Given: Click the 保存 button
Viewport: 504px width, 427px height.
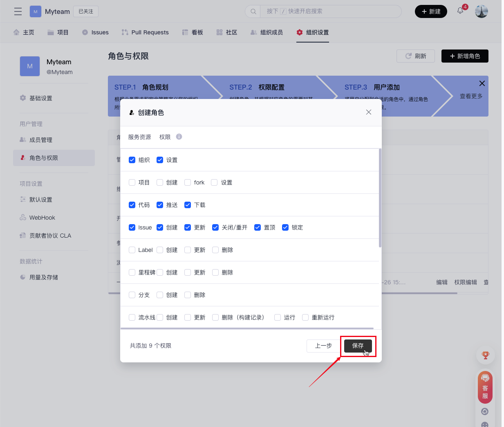Looking at the screenshot, I should pyautogui.click(x=358, y=346).
